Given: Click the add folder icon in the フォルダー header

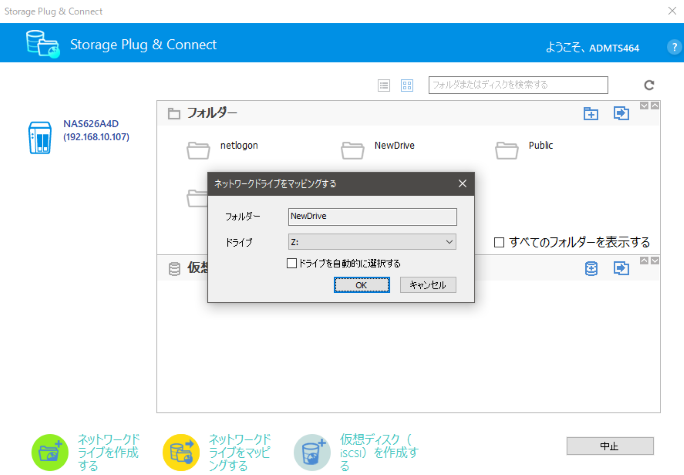Looking at the screenshot, I should click(x=591, y=113).
